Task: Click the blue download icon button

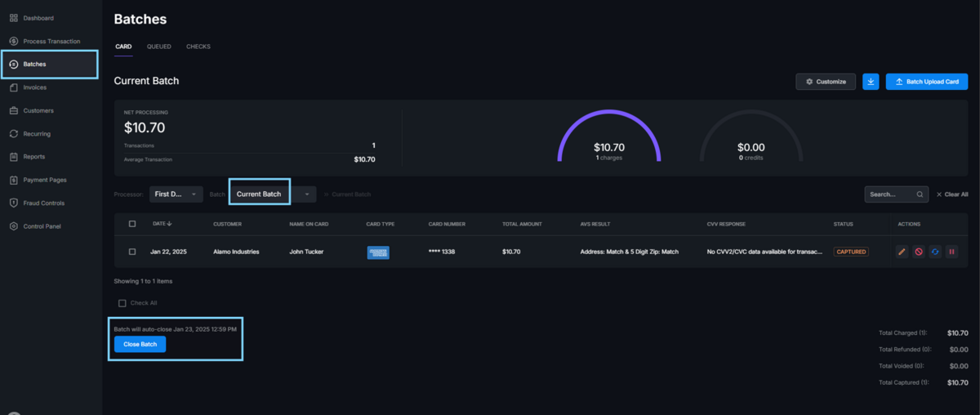Action: coord(871,82)
